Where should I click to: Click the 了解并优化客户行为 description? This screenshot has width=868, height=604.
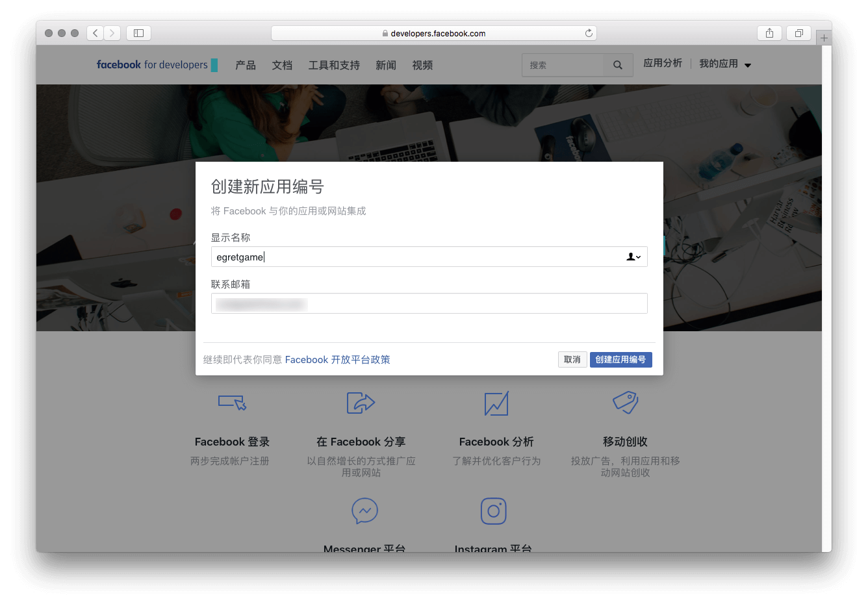point(496,461)
